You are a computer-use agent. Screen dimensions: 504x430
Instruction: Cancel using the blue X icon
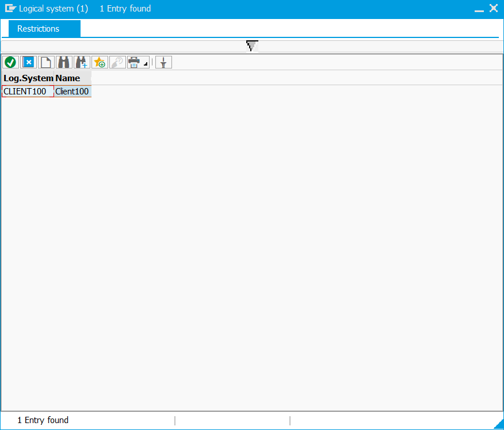[x=28, y=62]
